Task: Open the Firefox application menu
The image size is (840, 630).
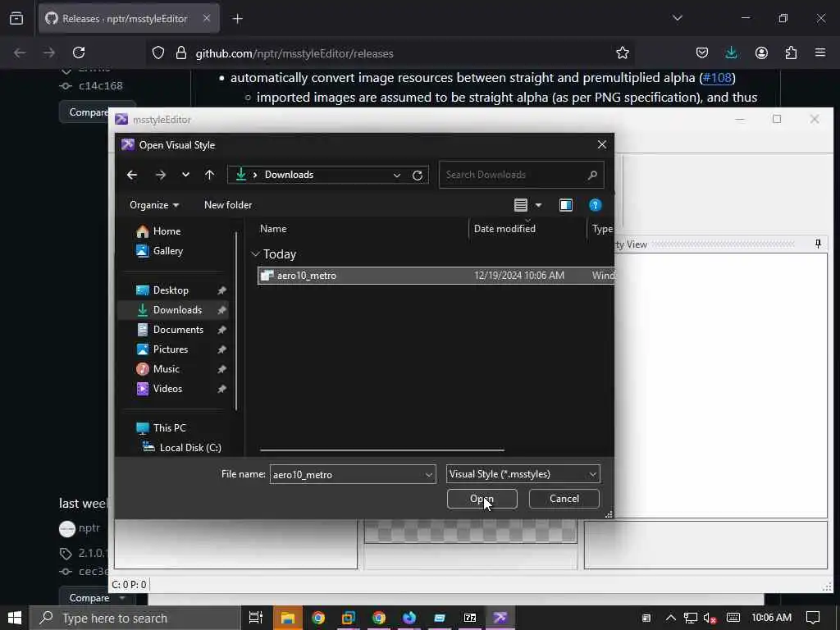Action: (820, 53)
